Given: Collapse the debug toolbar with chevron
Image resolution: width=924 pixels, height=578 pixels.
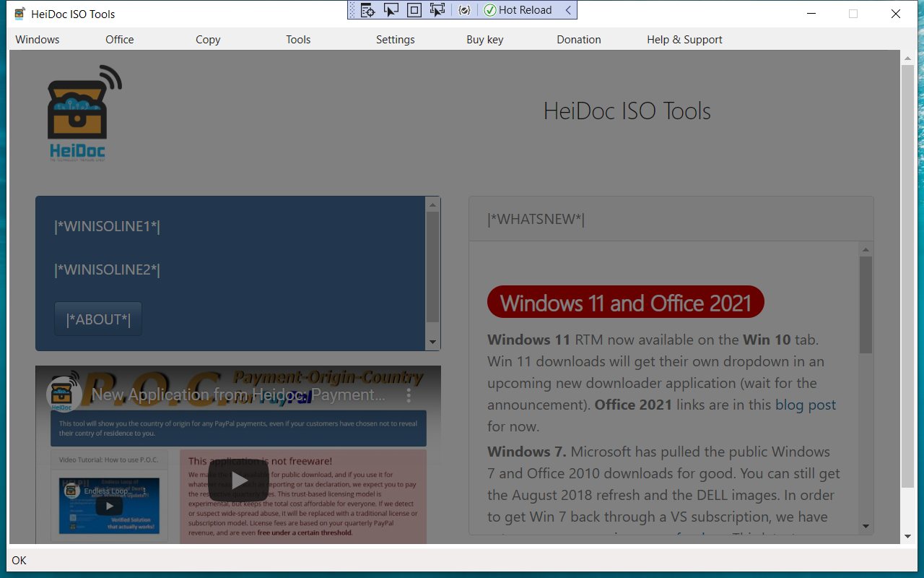Looking at the screenshot, I should point(568,10).
